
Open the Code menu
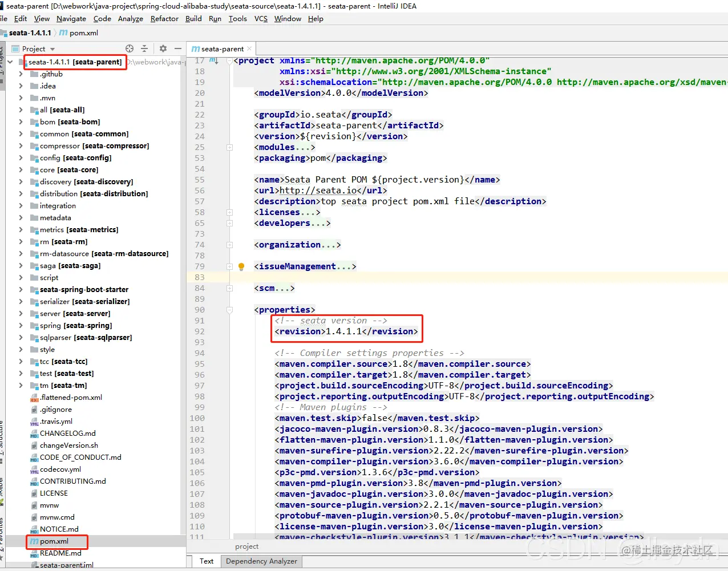(x=102, y=19)
